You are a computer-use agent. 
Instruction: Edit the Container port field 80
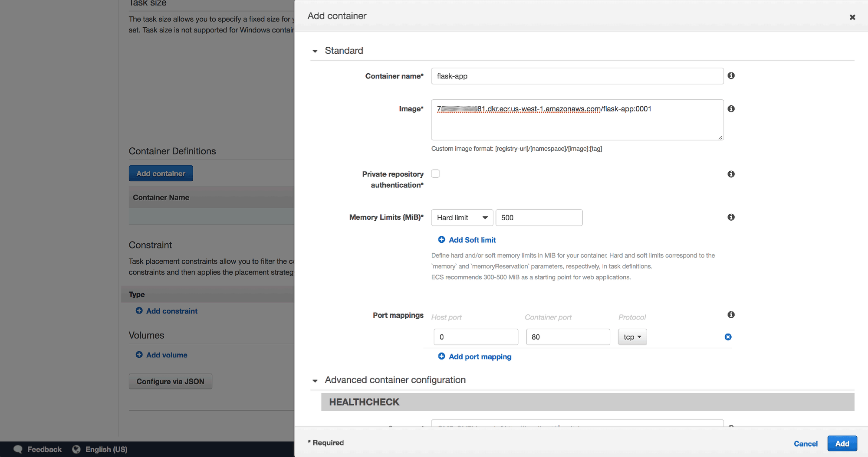click(x=568, y=337)
